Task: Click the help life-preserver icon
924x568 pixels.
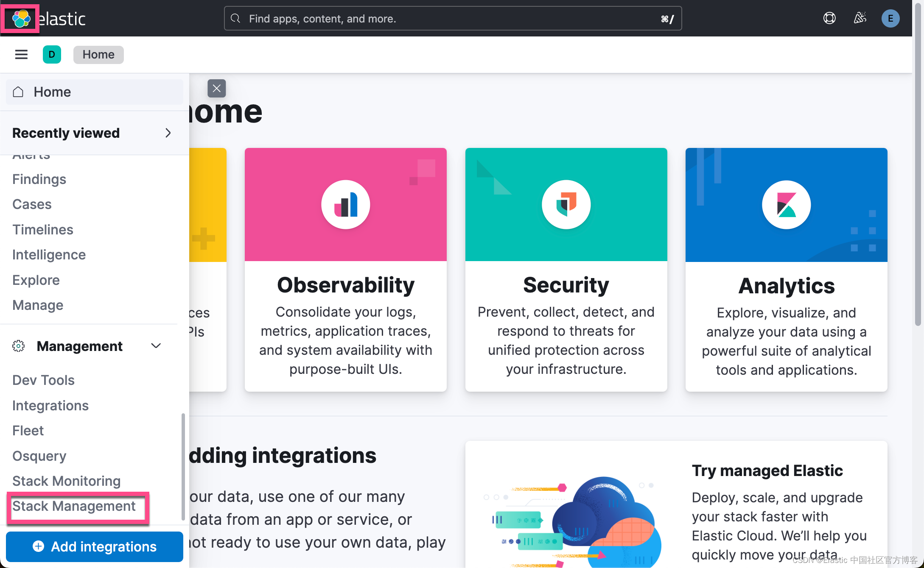Action: 829,18
